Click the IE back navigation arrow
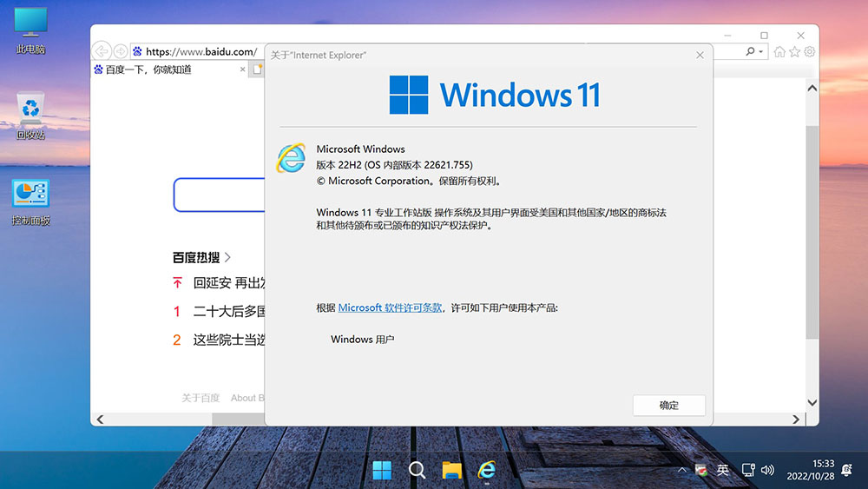Viewport: 868px width, 489px height. tap(103, 51)
